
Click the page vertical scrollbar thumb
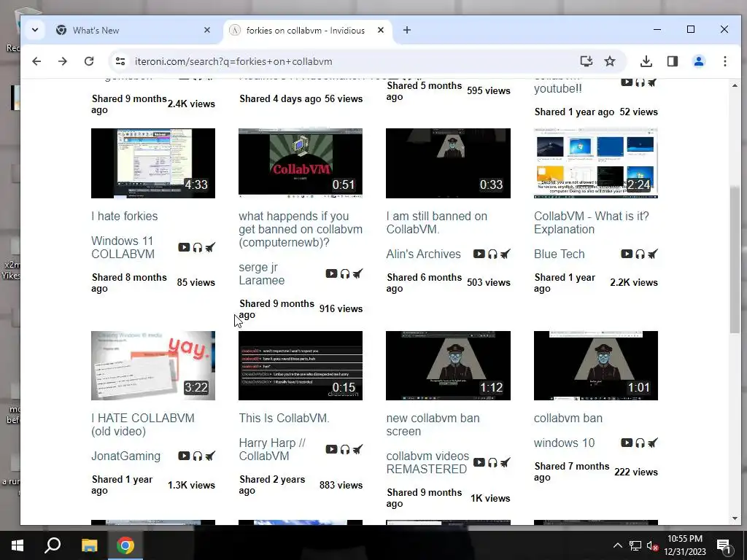pyautogui.click(x=735, y=260)
